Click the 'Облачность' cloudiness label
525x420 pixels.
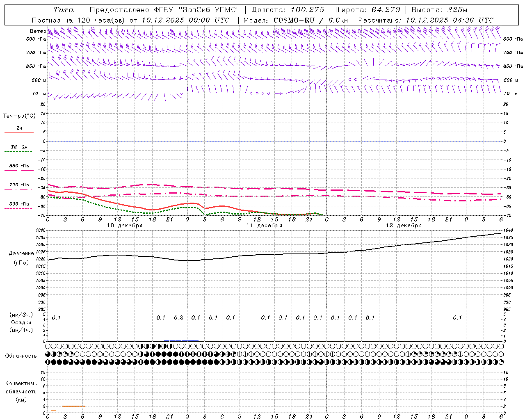21,356
